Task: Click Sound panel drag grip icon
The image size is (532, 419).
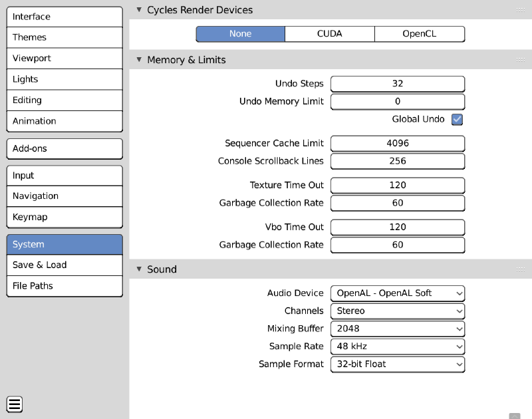Action: click(521, 269)
